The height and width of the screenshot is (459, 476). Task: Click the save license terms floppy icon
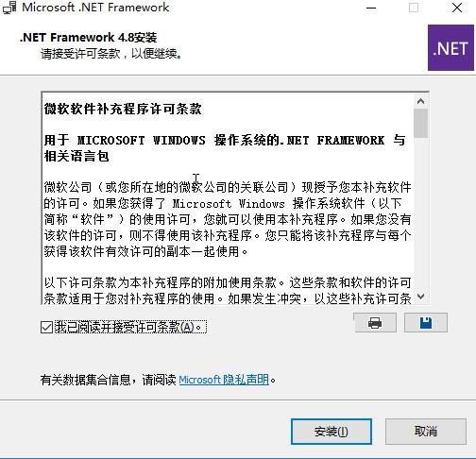(426, 323)
